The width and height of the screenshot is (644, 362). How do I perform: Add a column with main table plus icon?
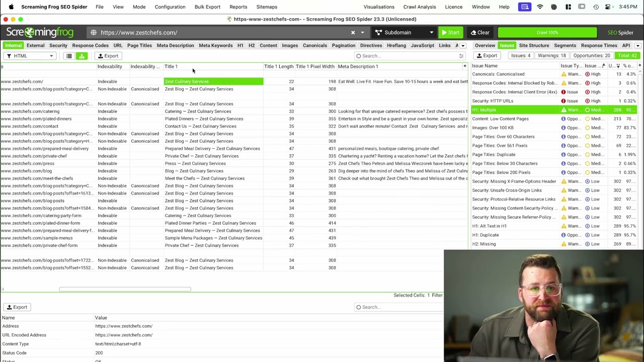[464, 66]
